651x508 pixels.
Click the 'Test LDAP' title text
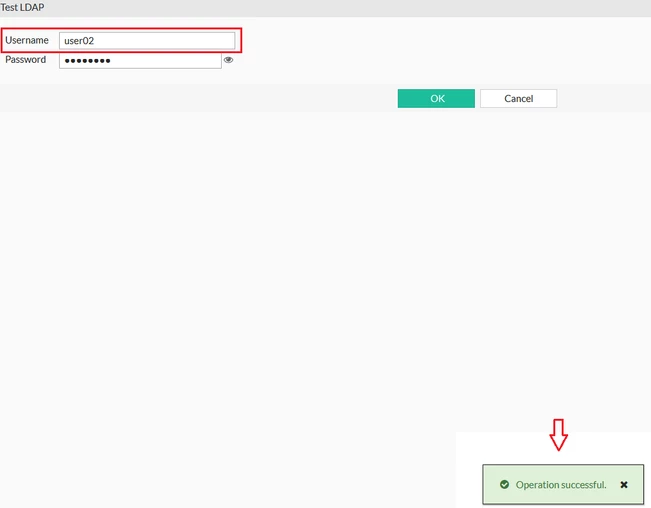pyautogui.click(x=22, y=7)
